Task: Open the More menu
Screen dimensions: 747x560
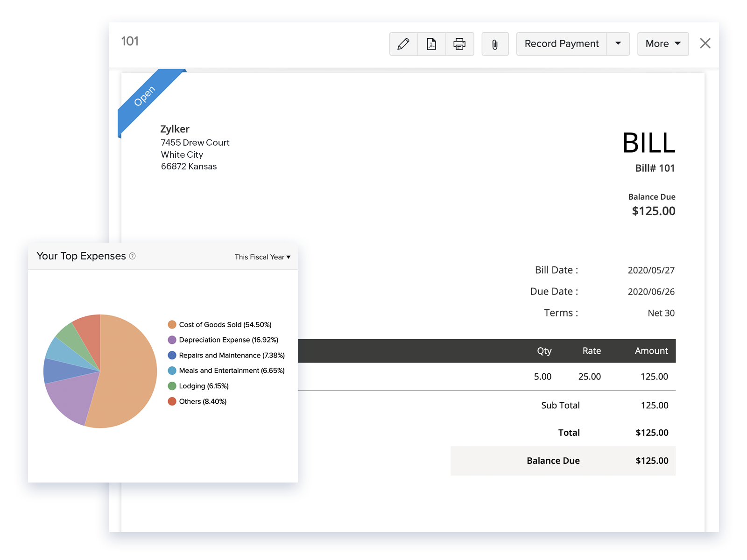Action: tap(662, 43)
